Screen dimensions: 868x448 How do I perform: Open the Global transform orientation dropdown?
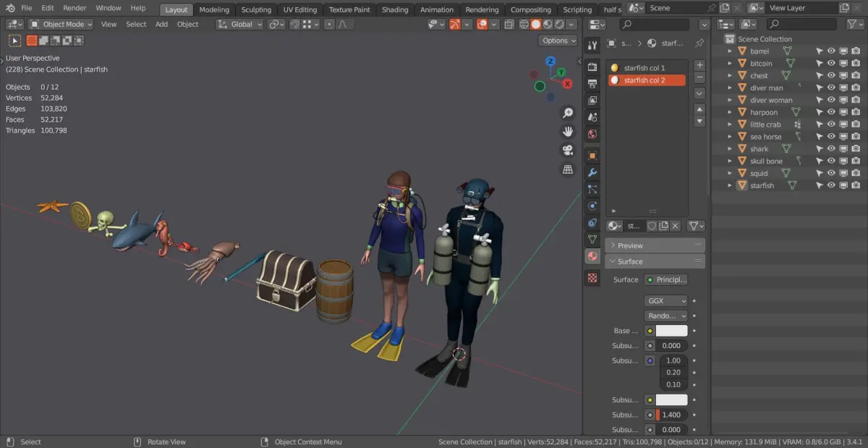coord(239,24)
